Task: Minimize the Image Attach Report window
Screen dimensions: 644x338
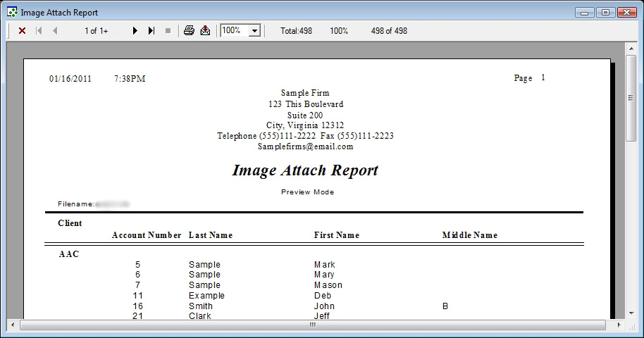Action: 585,12
